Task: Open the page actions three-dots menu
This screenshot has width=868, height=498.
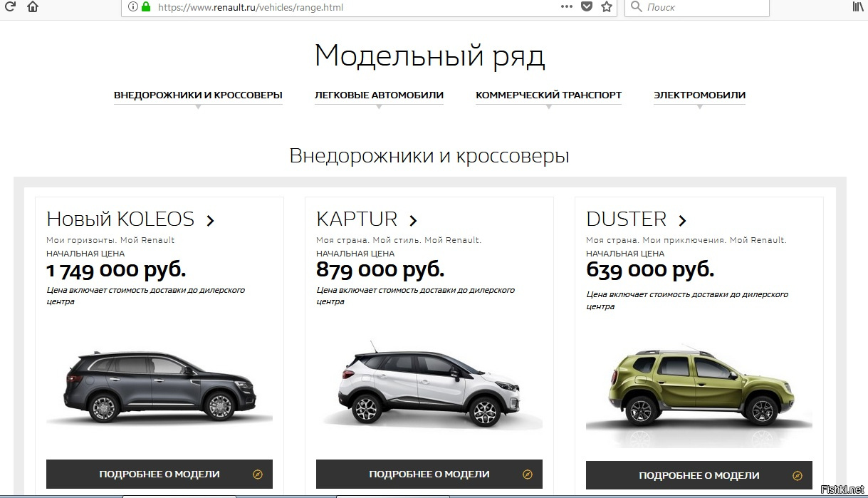Action: click(567, 6)
